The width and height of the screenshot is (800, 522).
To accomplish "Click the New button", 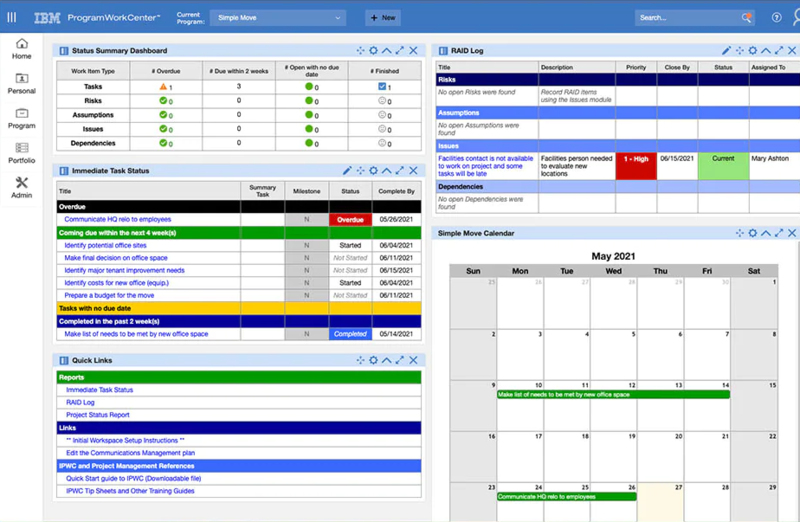I will pos(383,17).
